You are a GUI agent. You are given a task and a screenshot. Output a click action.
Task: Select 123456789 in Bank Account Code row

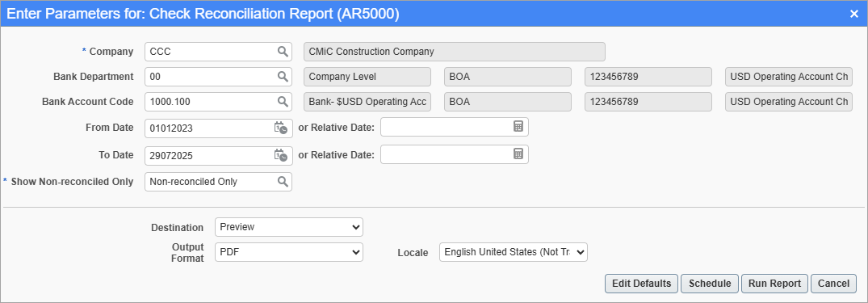tap(648, 102)
